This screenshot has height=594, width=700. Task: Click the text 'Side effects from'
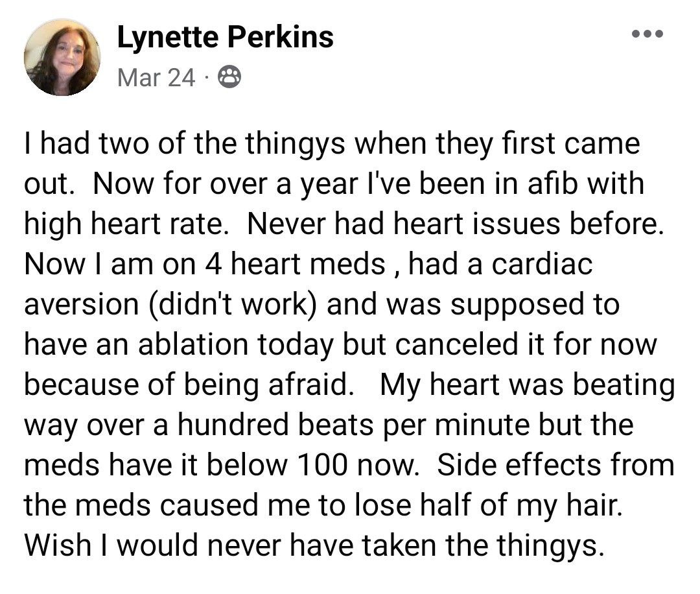point(555,465)
